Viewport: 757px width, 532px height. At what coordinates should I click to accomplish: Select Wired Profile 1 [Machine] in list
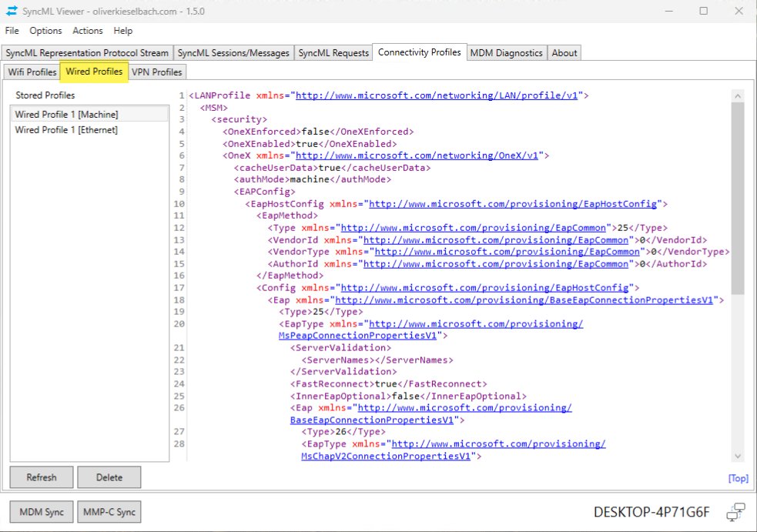90,115
